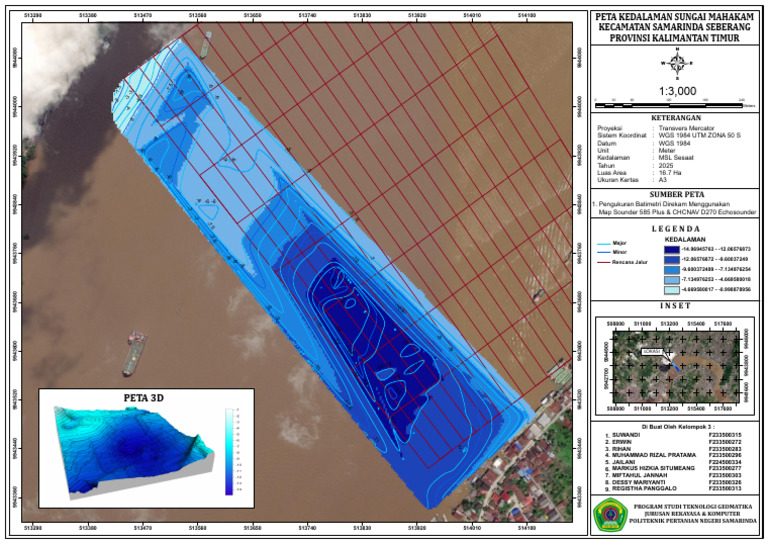Click the map title PETA KEDALAMAN SUNGAI MAHAKAM

(674, 17)
